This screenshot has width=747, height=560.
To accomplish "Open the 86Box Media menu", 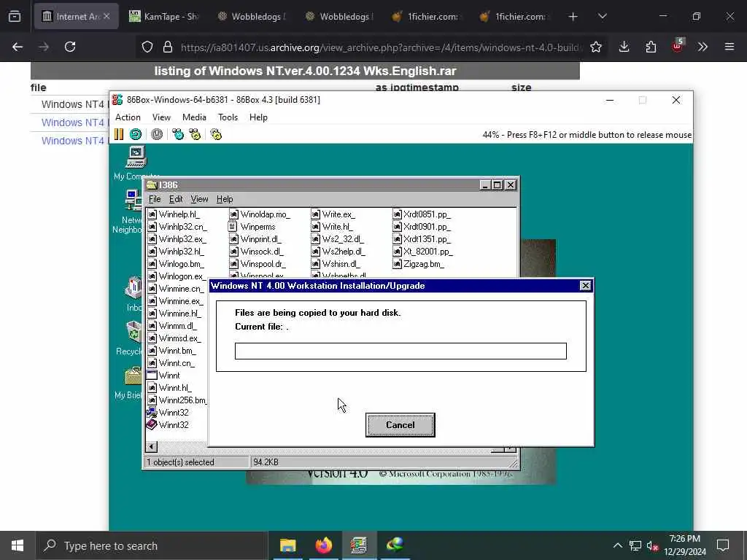I will 194,117.
